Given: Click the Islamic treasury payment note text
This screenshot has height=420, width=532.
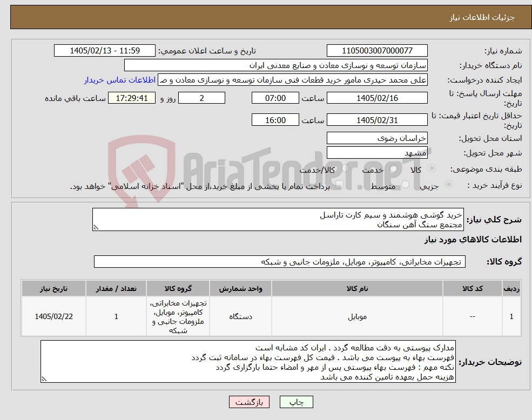Looking at the screenshot, I should tap(200, 187).
